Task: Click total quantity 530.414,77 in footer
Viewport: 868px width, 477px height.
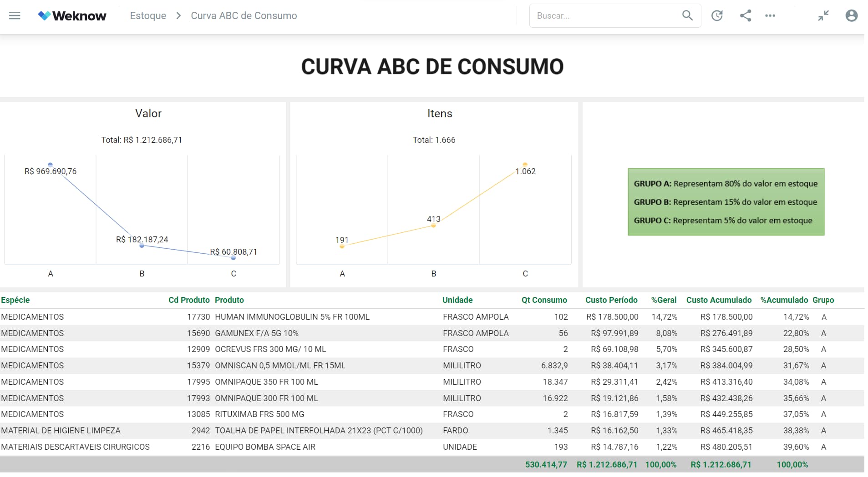Action: coord(546,465)
